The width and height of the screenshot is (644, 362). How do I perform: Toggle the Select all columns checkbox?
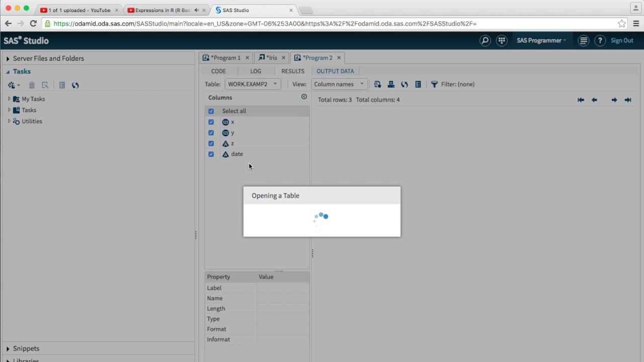[211, 111]
